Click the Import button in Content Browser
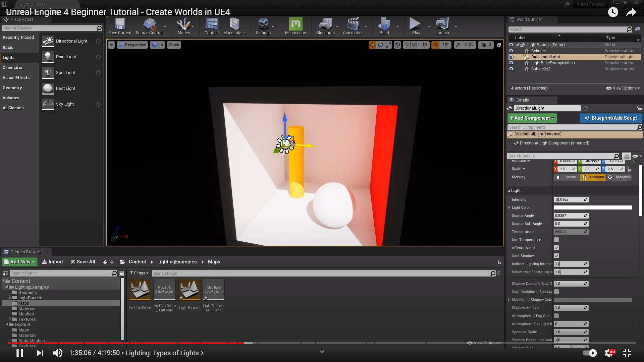This screenshot has width=644, height=362. pos(53,262)
